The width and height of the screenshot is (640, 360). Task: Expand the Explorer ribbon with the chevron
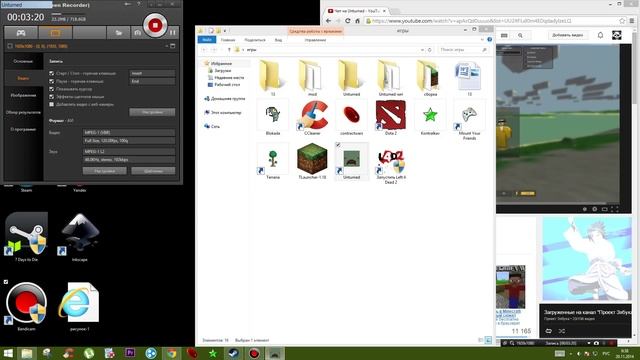(482, 40)
